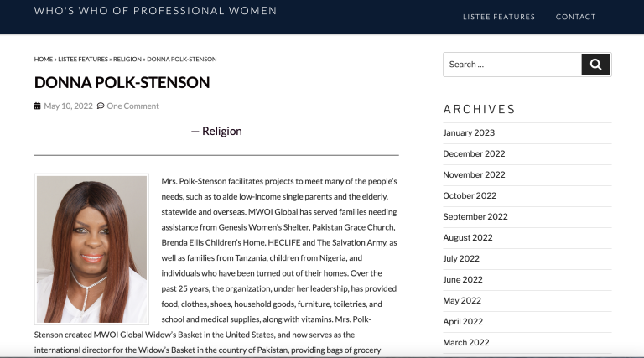Click the May 10, 2022 post date
The height and width of the screenshot is (358, 644).
pyautogui.click(x=68, y=106)
